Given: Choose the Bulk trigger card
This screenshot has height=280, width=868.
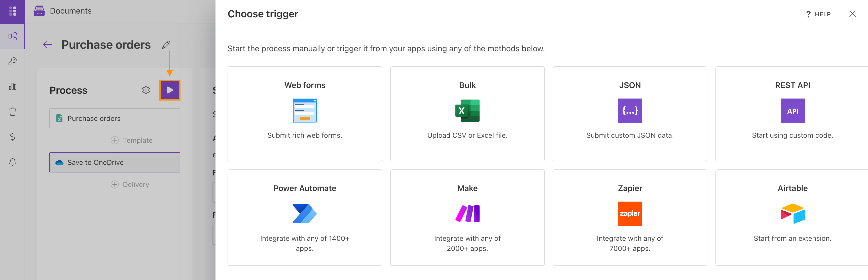Looking at the screenshot, I should coord(467,114).
